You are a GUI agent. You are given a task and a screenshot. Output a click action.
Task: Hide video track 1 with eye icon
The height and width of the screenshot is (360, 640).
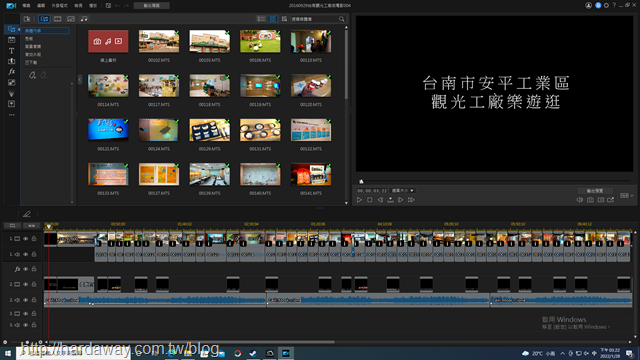coord(26,239)
